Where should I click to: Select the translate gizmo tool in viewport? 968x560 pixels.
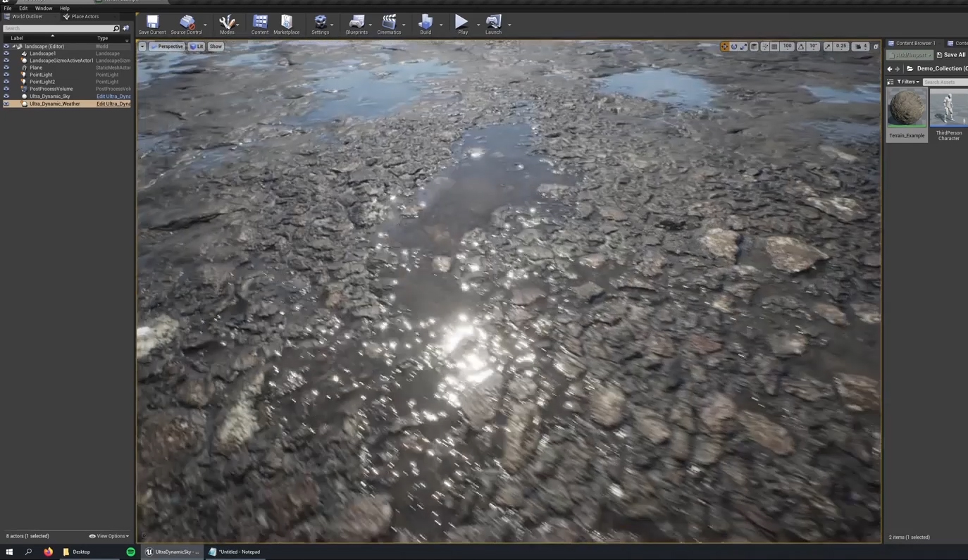724,46
